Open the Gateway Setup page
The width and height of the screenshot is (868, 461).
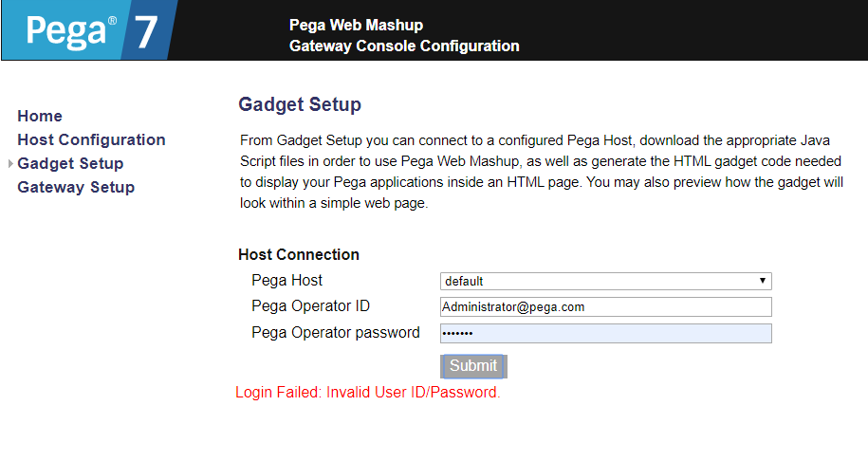tap(76, 187)
